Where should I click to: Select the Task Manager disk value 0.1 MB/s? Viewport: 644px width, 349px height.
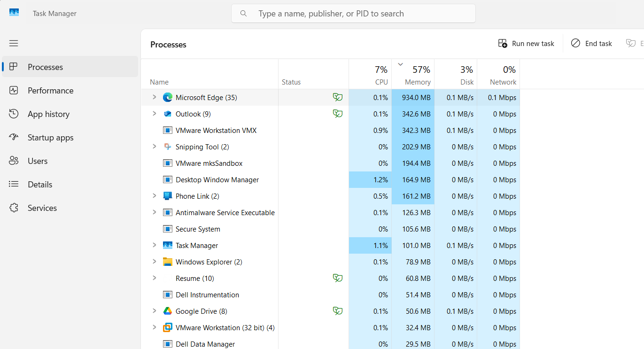[x=460, y=245]
